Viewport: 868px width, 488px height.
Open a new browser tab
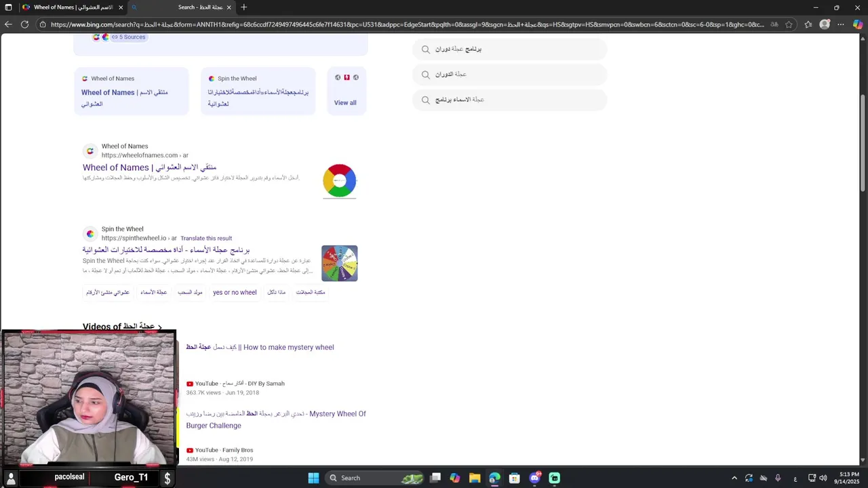(x=243, y=7)
